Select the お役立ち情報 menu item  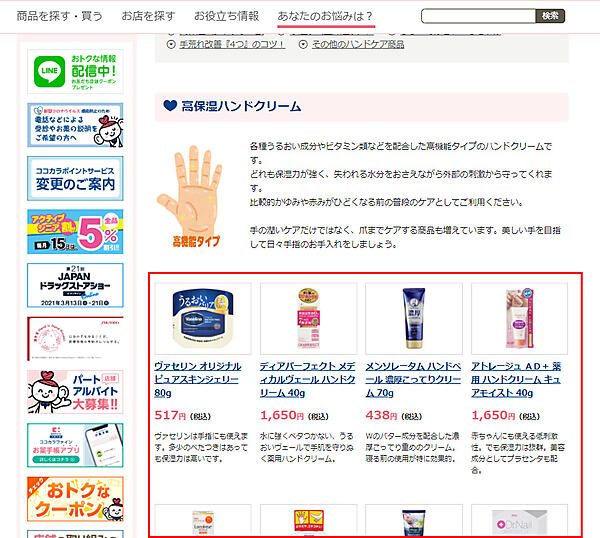[227, 16]
